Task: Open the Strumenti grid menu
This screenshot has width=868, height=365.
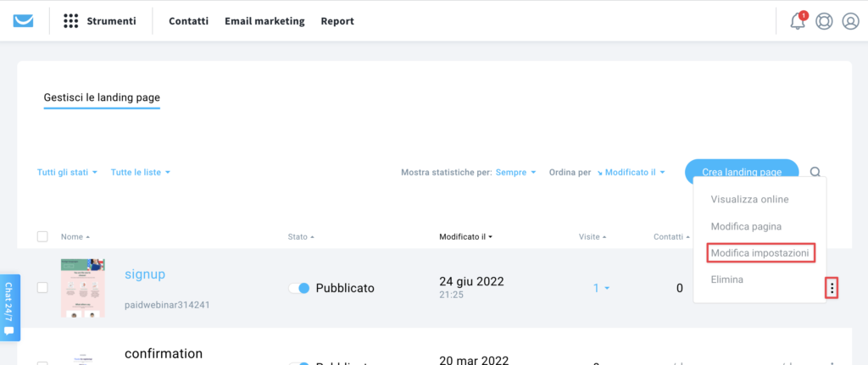Action: (x=70, y=21)
